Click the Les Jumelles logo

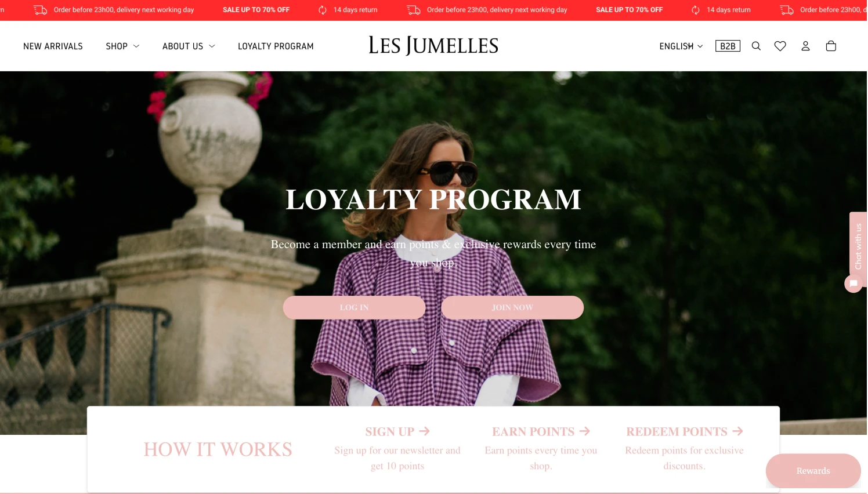coord(434,46)
